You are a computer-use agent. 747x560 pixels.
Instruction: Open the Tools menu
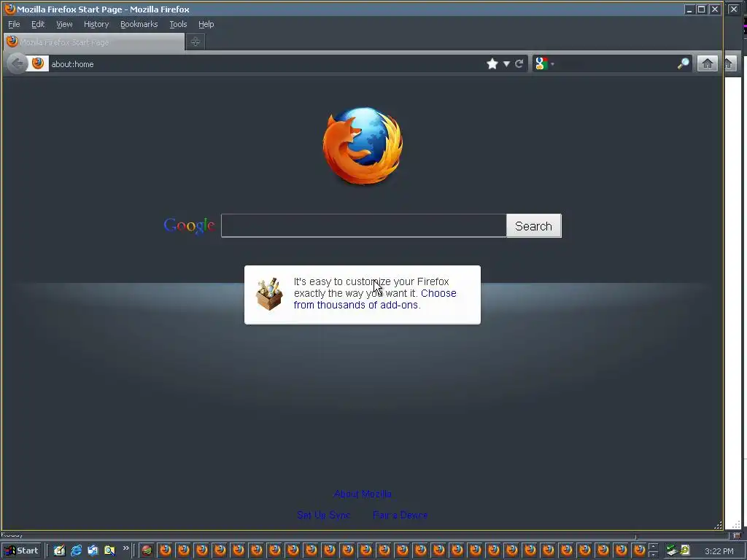(178, 24)
